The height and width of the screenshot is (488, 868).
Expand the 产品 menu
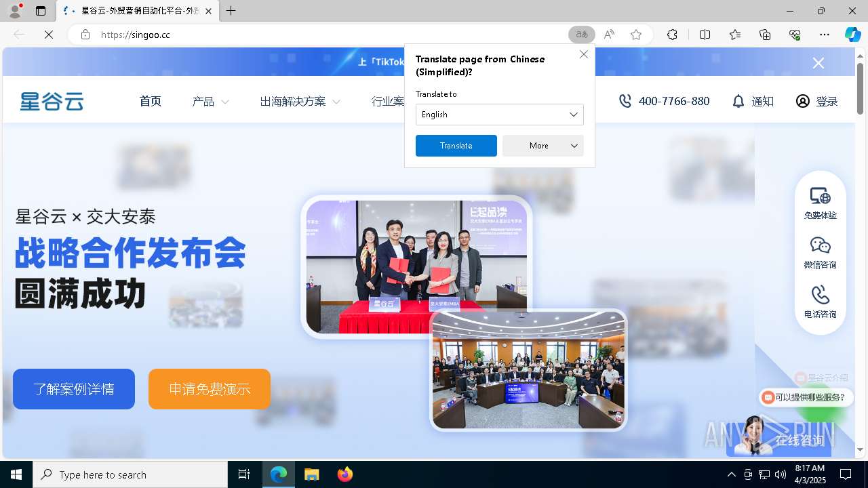(211, 102)
